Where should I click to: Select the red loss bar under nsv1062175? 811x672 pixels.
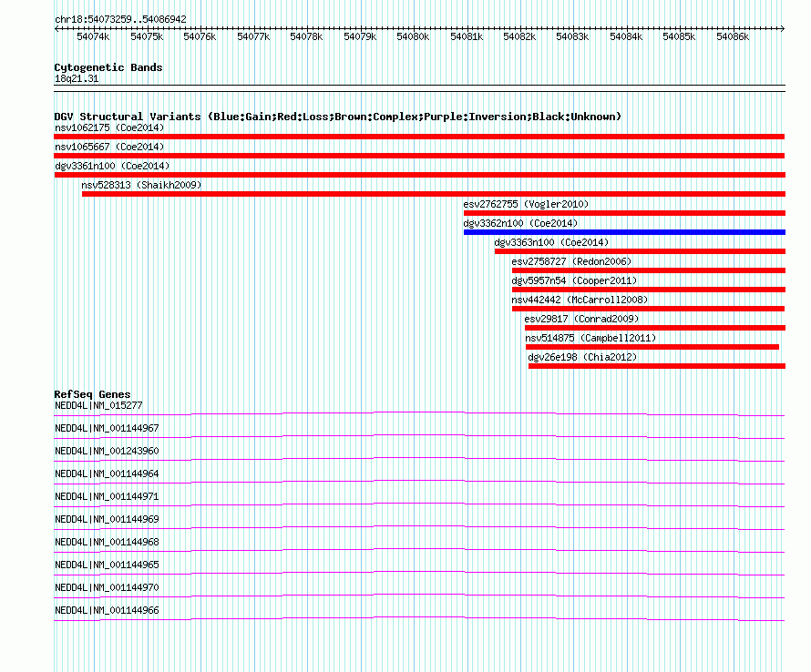click(x=419, y=137)
